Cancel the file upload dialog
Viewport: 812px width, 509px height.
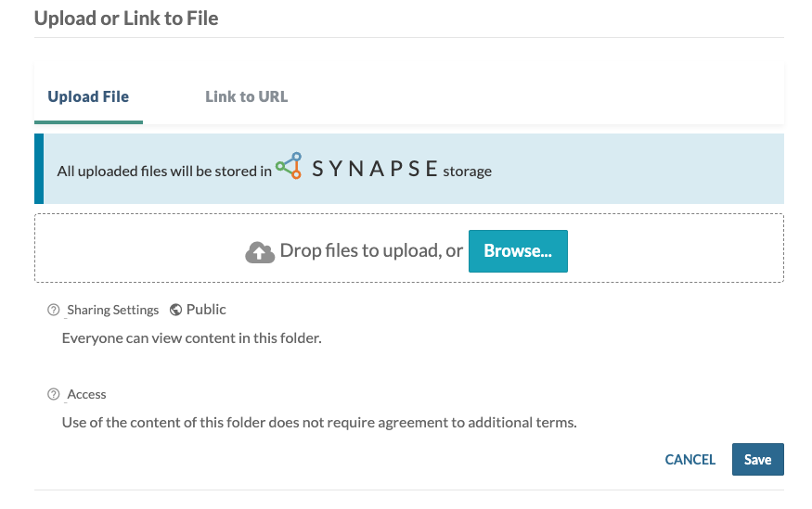coord(690,459)
